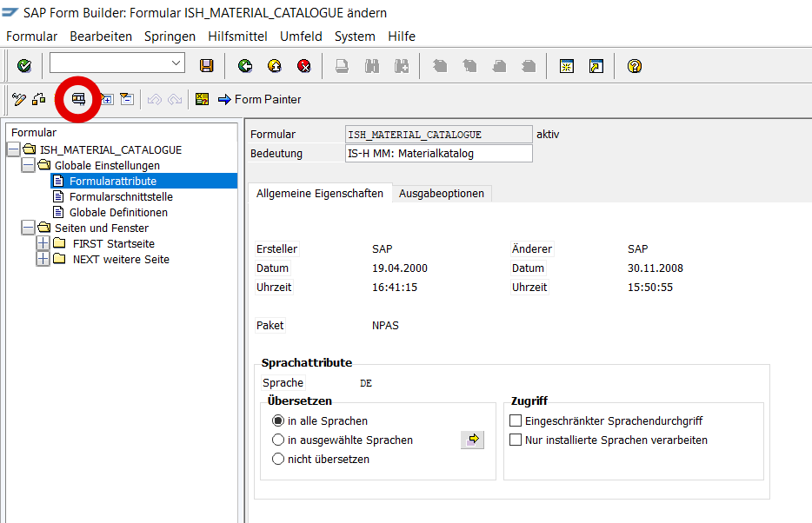Switch to the Allgemeine Eigenschaften tab

[x=320, y=193]
